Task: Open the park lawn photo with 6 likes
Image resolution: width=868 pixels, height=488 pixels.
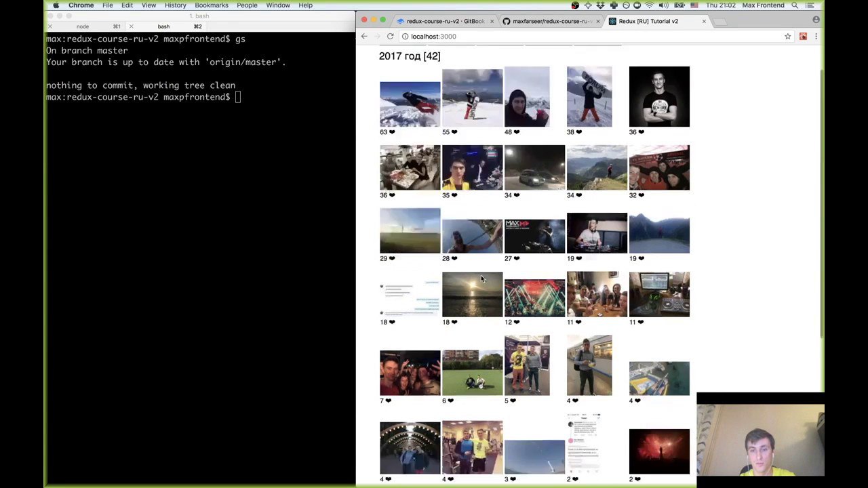Action: point(472,373)
